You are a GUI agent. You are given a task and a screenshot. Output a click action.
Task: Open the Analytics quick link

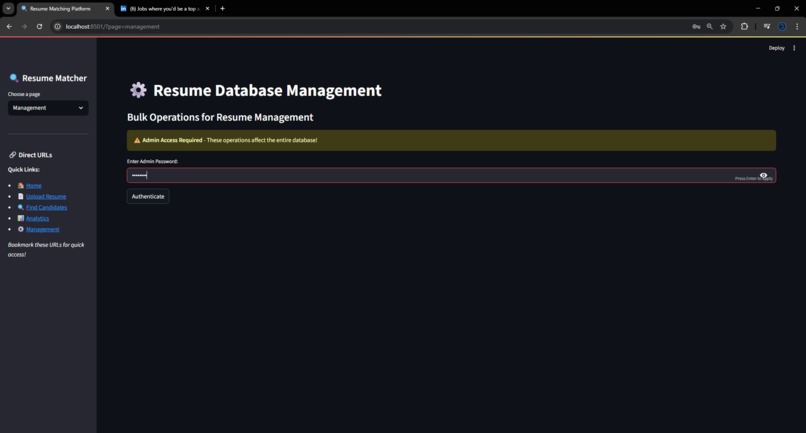click(x=38, y=219)
